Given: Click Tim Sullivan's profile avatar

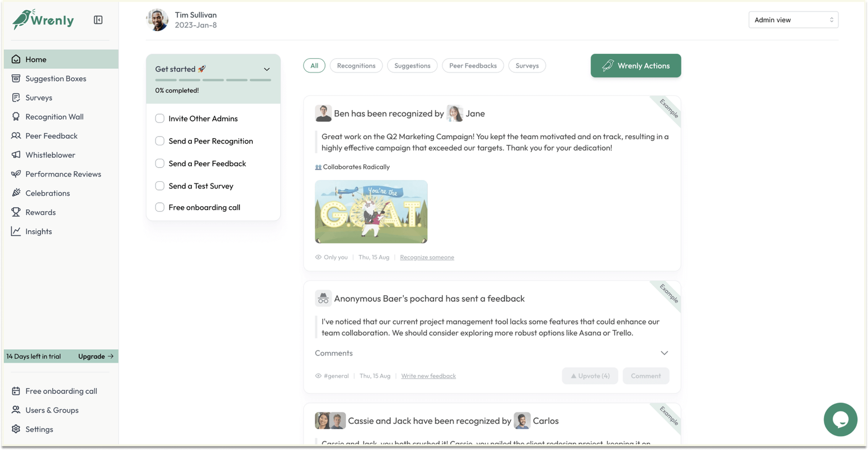Looking at the screenshot, I should pyautogui.click(x=157, y=20).
